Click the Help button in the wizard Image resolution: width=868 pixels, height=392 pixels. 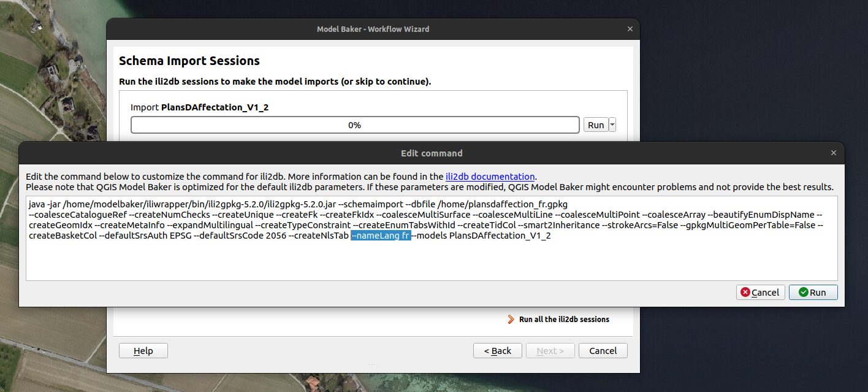click(143, 351)
